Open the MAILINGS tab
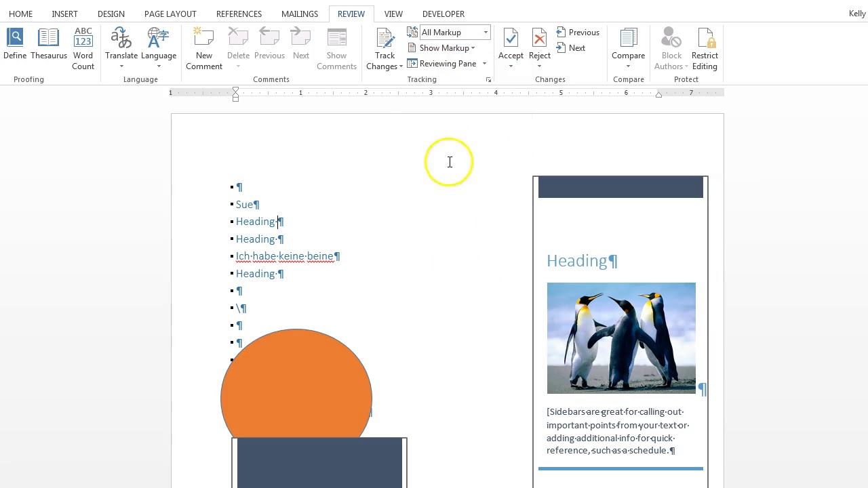This screenshot has width=868, height=488. click(x=299, y=14)
